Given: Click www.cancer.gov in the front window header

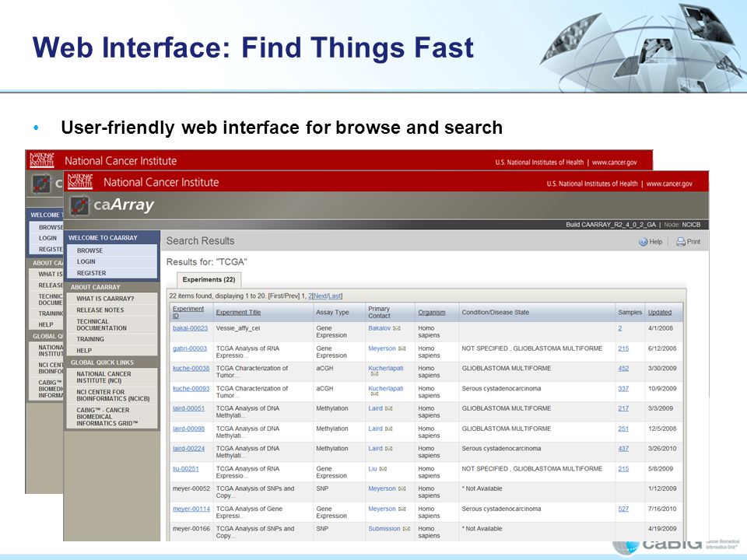Looking at the screenshot, I should click(669, 184).
